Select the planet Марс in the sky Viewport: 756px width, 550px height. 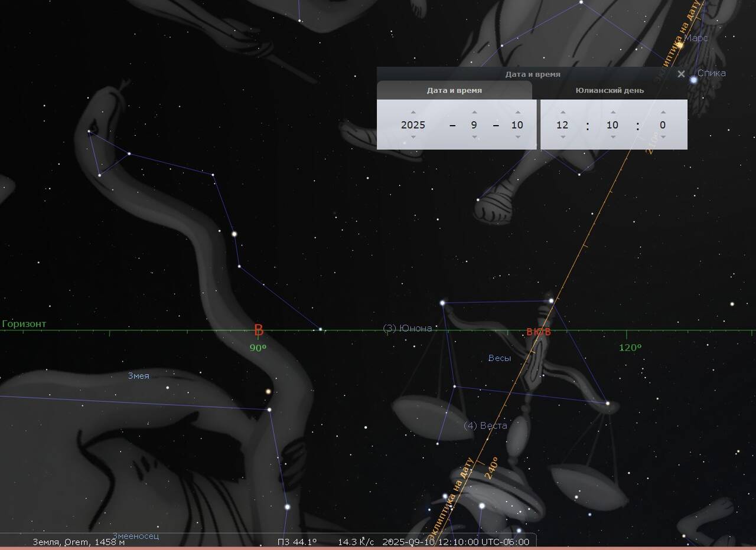(x=680, y=44)
